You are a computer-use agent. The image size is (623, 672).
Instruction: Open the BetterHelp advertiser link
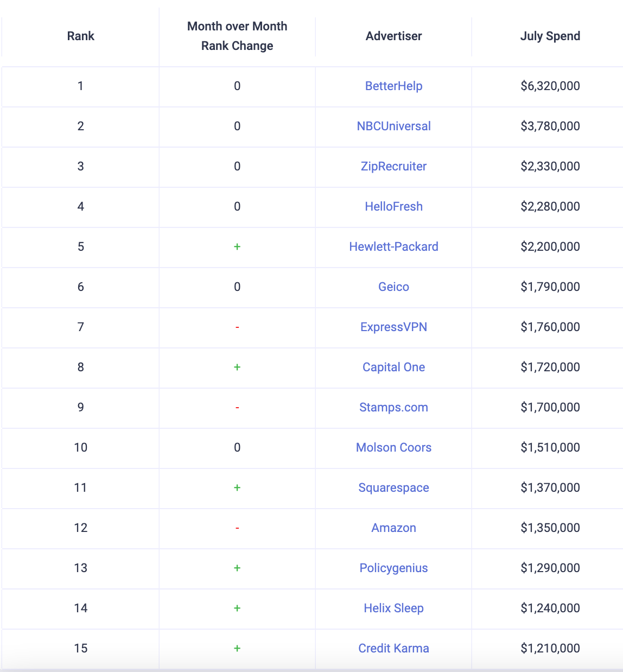(393, 86)
